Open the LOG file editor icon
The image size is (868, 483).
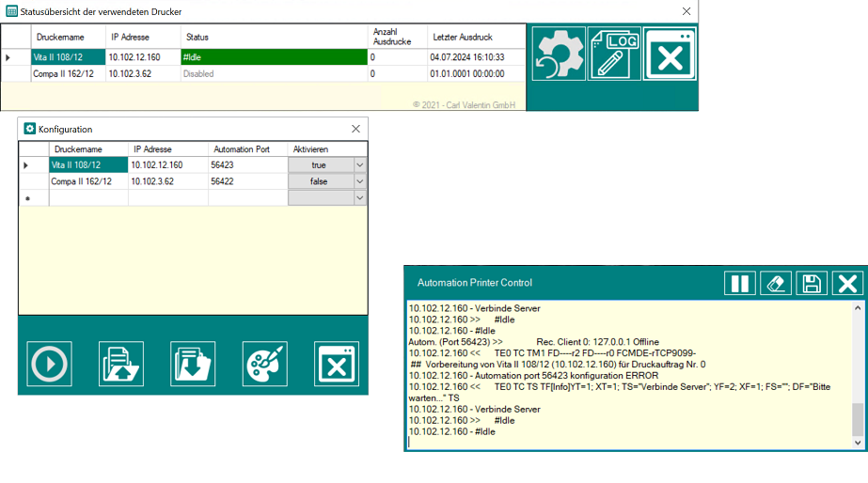pos(614,54)
